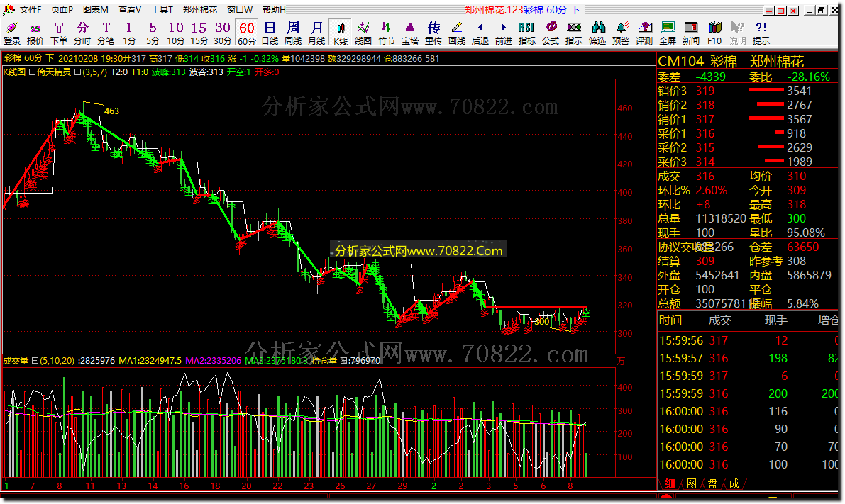Open the 评测 evaluation icon

point(644,33)
